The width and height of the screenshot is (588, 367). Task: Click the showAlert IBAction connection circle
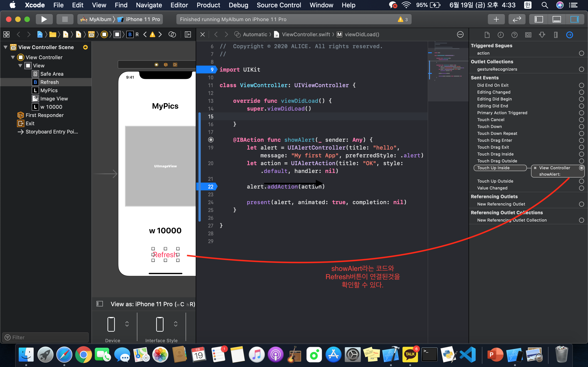[211, 140]
